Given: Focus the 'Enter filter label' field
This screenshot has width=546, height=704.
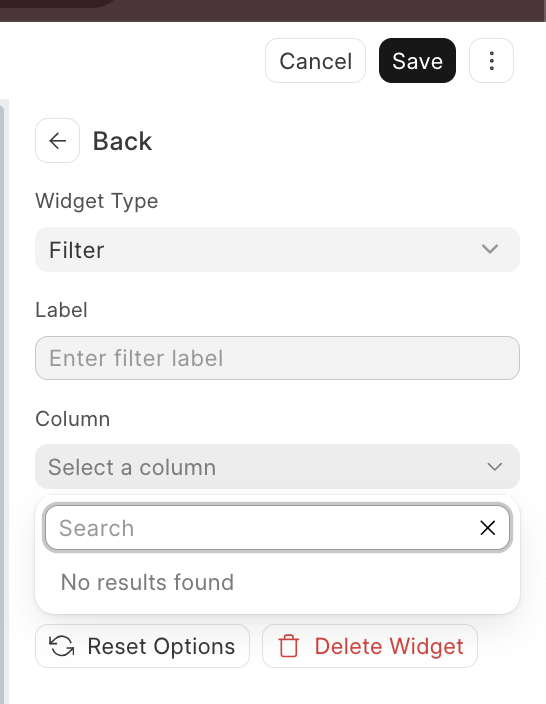Looking at the screenshot, I should 277,358.
